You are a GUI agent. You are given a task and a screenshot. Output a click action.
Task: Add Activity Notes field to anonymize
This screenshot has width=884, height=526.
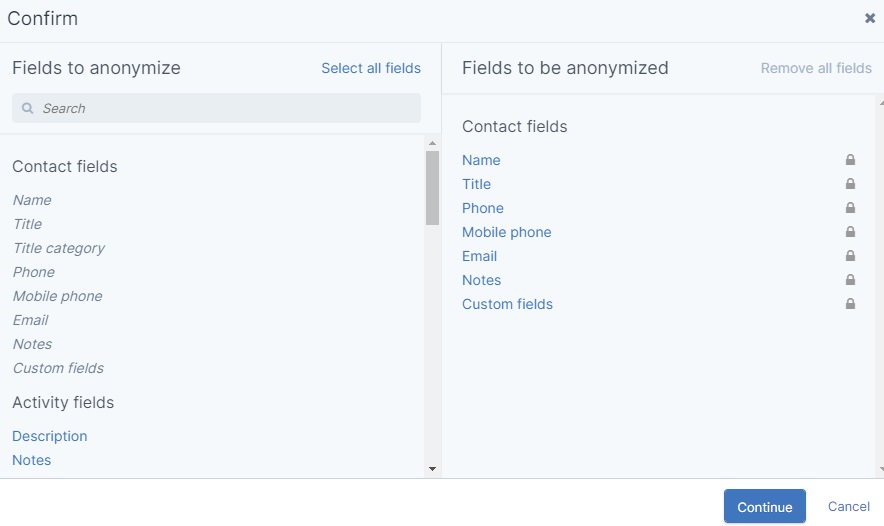coord(32,460)
